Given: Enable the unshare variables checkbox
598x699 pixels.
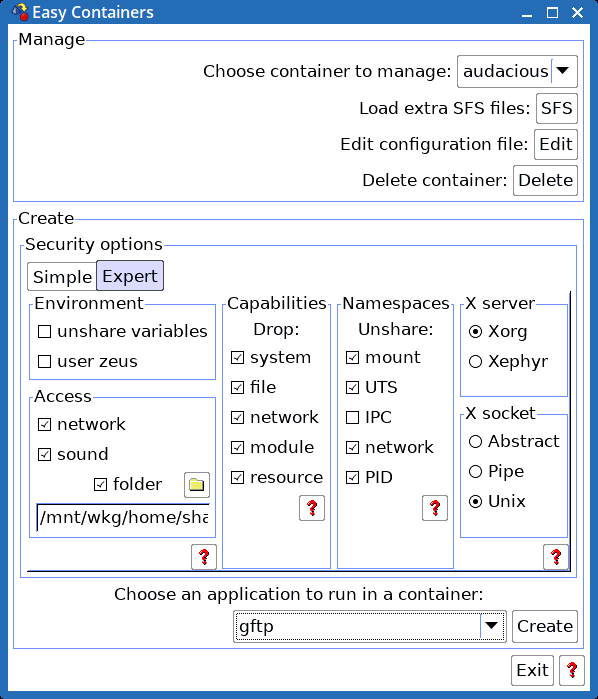Looking at the screenshot, I should tap(44, 332).
